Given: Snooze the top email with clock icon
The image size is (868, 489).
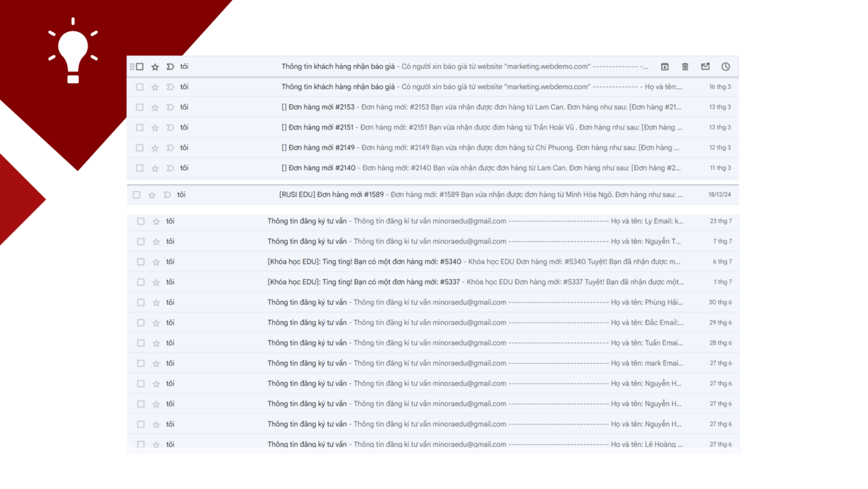Looking at the screenshot, I should [725, 66].
